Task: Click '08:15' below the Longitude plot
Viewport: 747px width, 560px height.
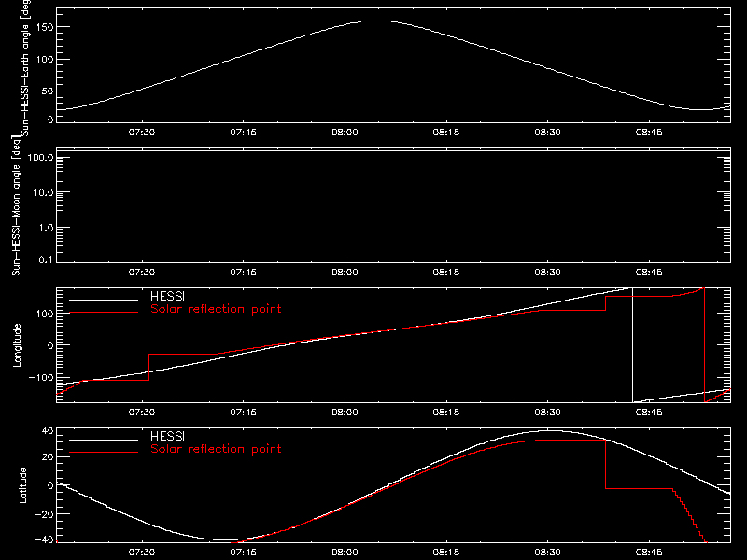Action: [446, 413]
